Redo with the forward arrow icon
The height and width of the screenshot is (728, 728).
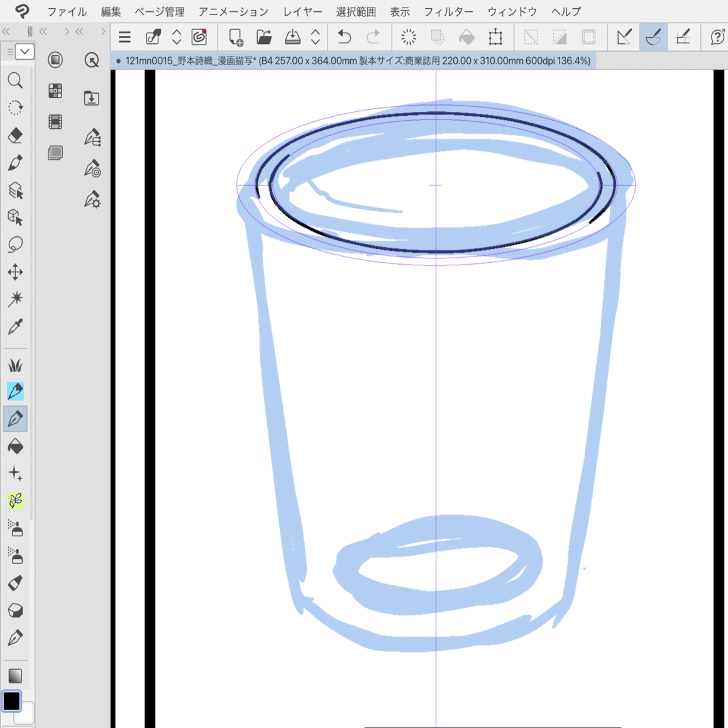coord(373,36)
